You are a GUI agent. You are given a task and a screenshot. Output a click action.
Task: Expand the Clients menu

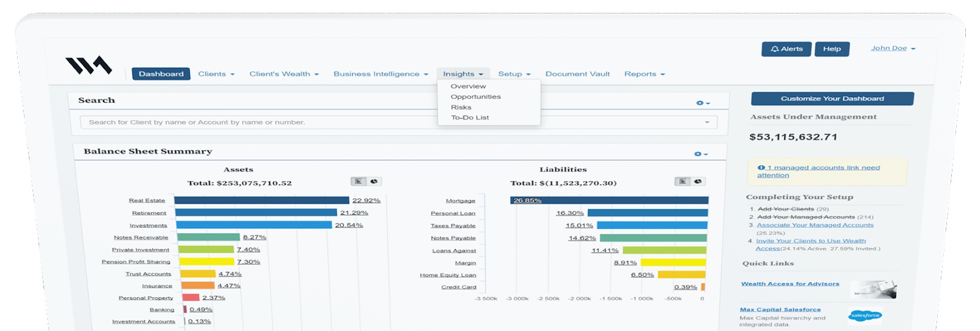(216, 74)
